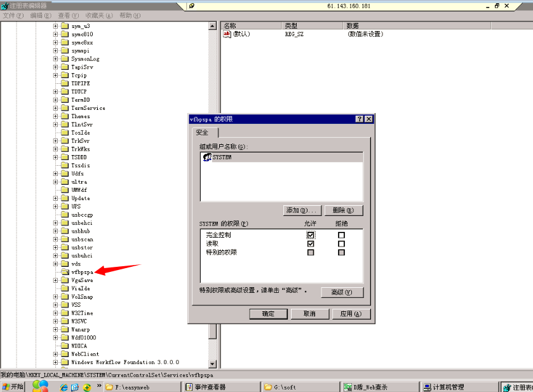Expand the TermService tree node
The image size is (533, 392).
point(55,108)
